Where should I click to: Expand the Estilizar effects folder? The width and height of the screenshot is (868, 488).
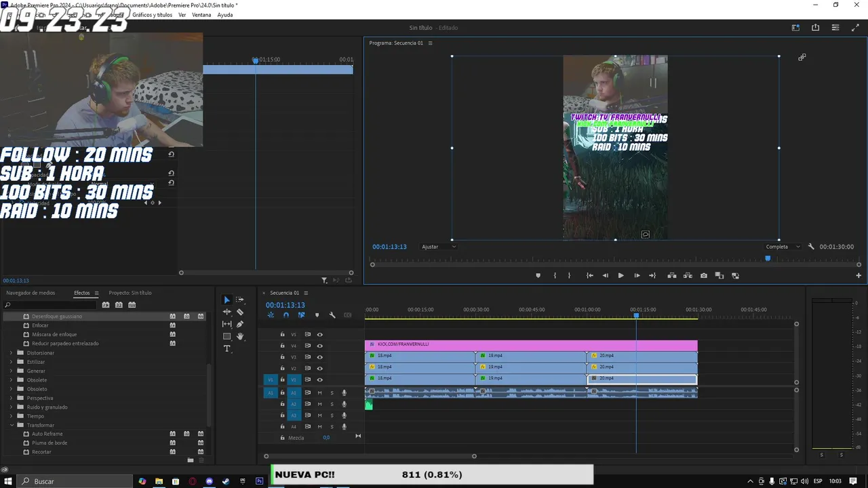click(x=11, y=362)
